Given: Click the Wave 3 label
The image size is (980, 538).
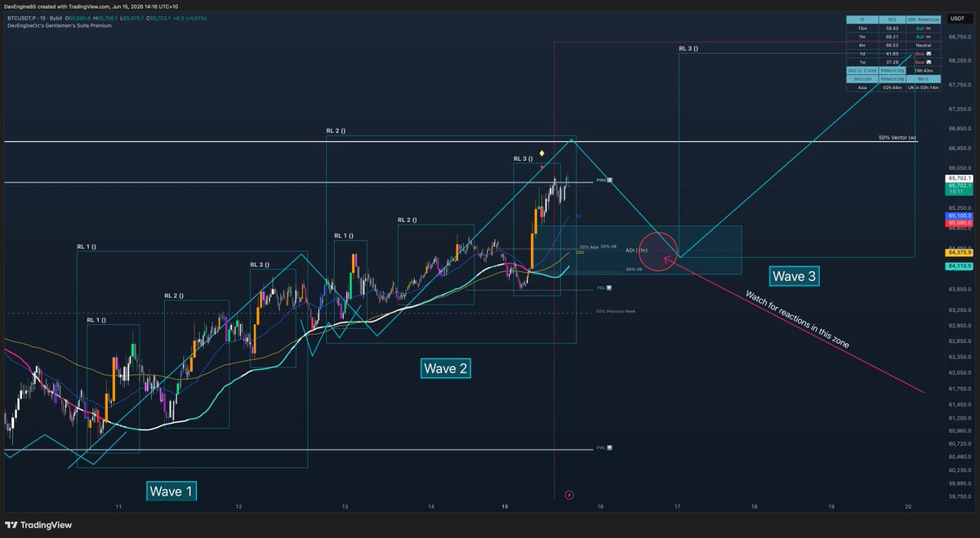Looking at the screenshot, I should point(795,276).
